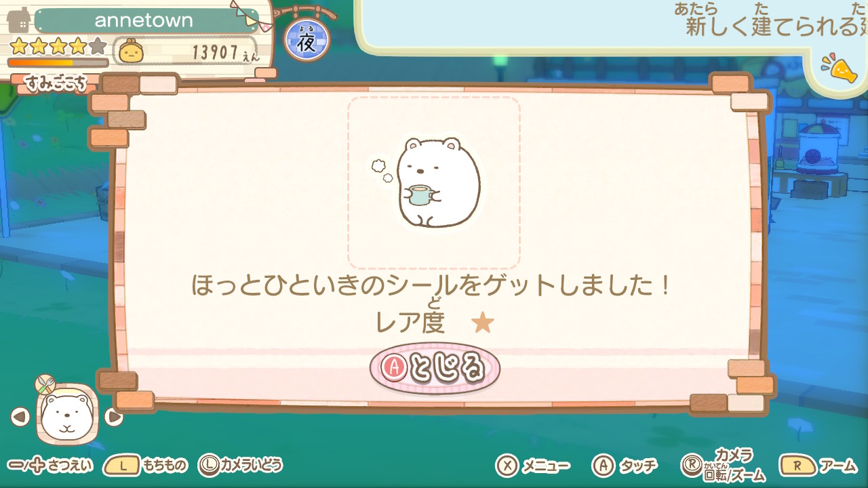Toggle the night 夜 time indicator badge

[307, 40]
